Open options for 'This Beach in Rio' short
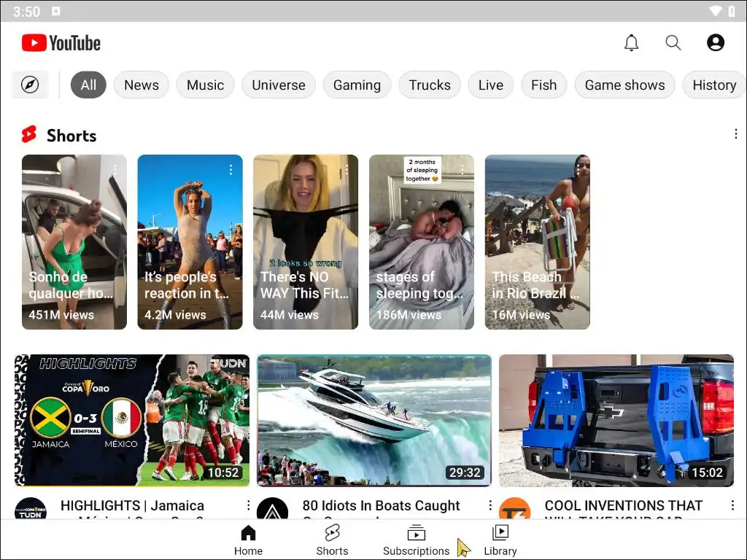Image resolution: width=747 pixels, height=560 pixels. coord(578,169)
